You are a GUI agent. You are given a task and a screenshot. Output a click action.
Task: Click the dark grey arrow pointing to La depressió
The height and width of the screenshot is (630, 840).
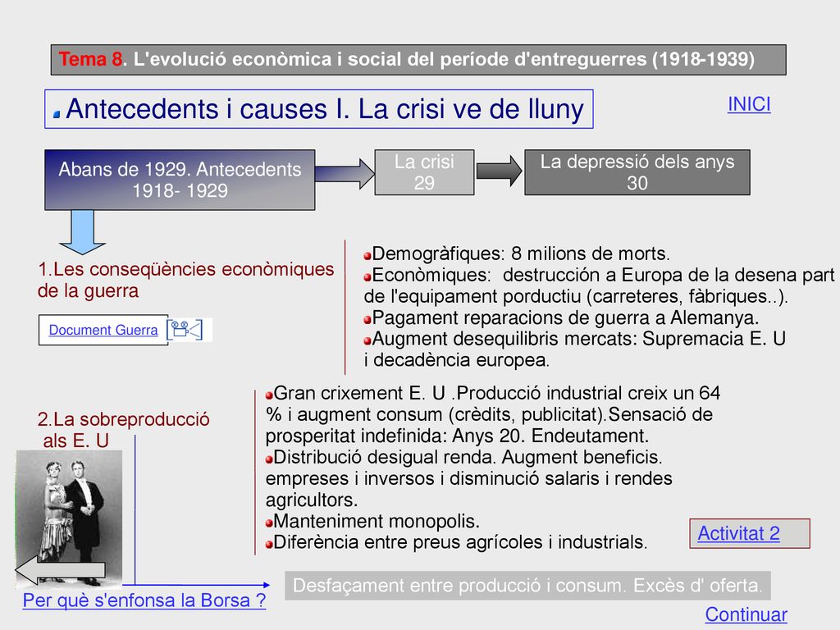pyautogui.click(x=499, y=171)
